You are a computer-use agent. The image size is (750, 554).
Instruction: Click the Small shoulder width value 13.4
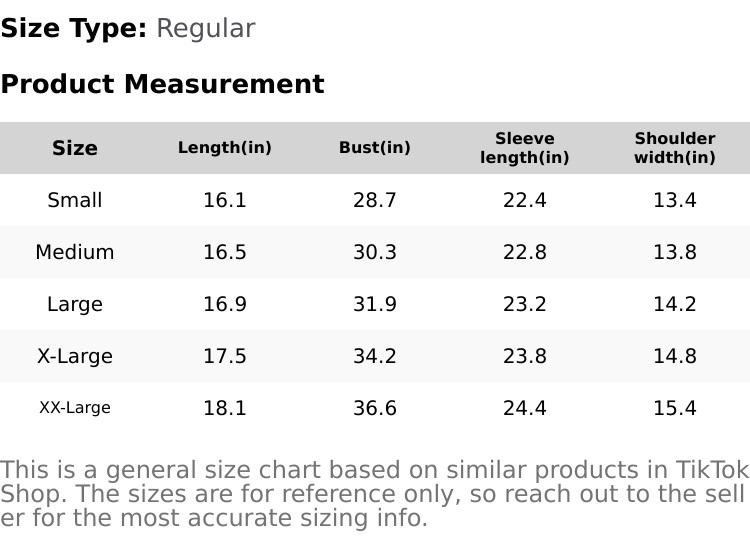pos(675,200)
